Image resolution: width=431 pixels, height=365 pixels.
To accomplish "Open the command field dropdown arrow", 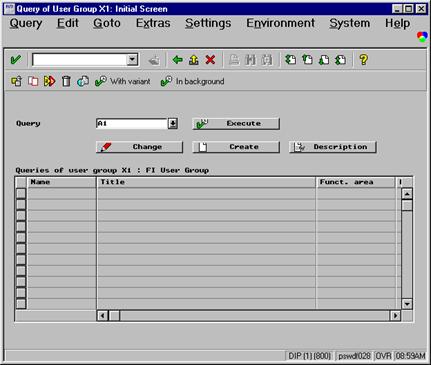I will point(132,60).
